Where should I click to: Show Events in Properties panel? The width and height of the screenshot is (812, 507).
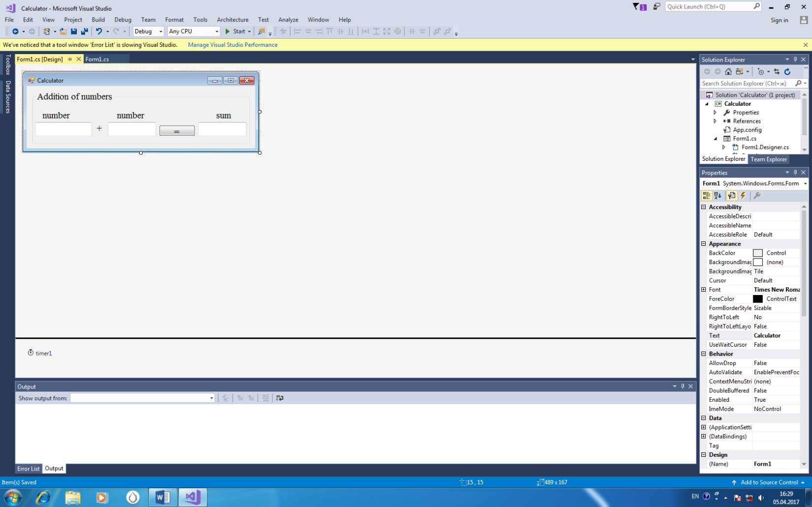[x=743, y=196]
